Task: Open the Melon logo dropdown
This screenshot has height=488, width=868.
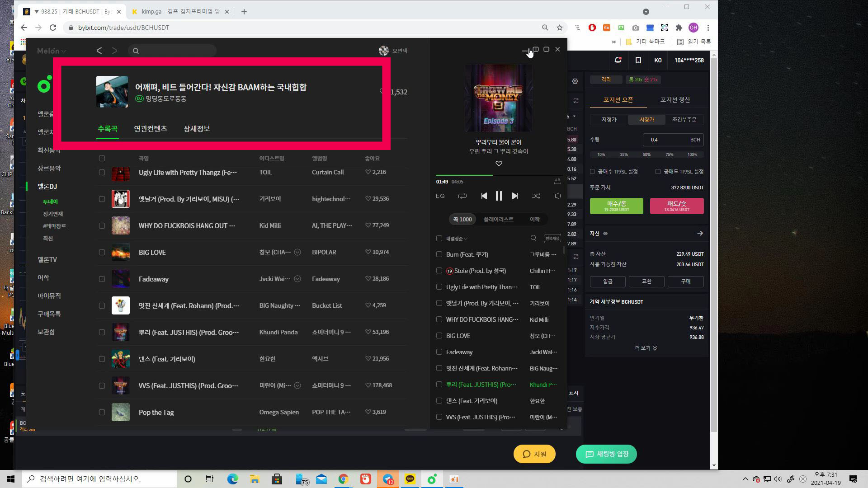Action: coord(51,51)
